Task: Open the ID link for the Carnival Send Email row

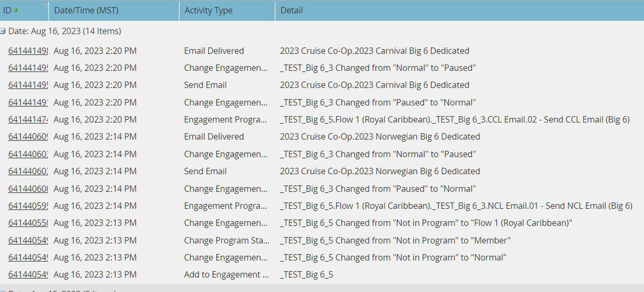Action: point(26,85)
